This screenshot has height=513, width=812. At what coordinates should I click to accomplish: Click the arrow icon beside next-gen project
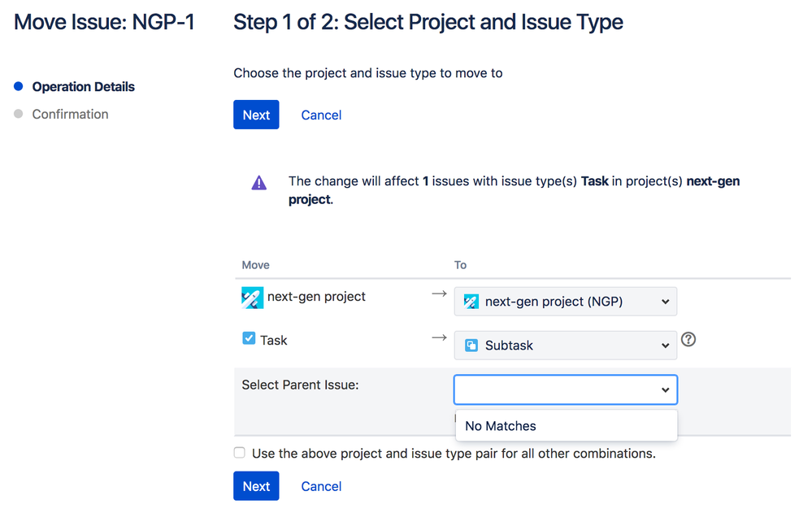coord(439,294)
